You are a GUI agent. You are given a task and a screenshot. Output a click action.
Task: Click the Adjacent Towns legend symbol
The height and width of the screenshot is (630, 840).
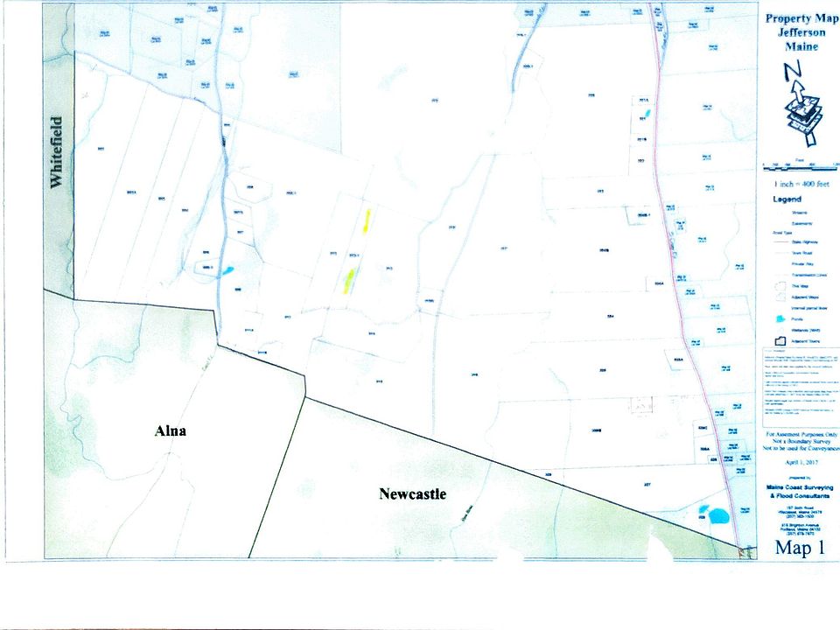780,340
